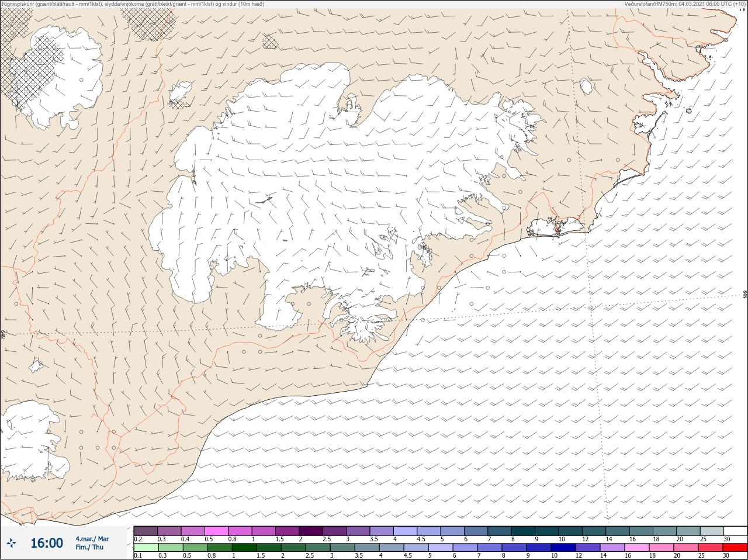Select the bottom-row swatch between 3 and 3.5
Image resolution: width=748 pixels, height=560 pixels.
342,548
